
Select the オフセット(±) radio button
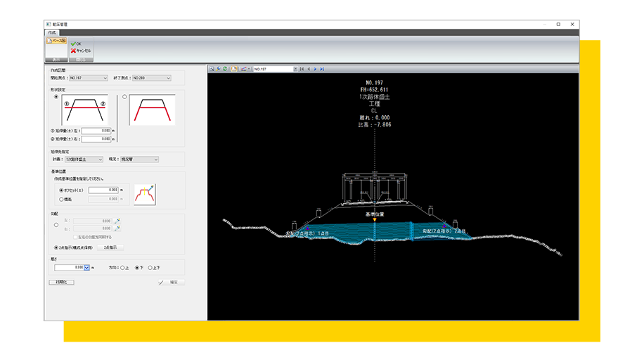(x=61, y=190)
